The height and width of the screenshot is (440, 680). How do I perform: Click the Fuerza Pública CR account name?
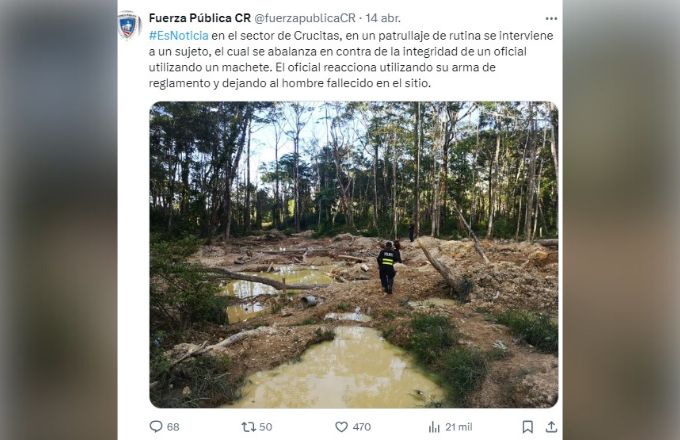(200, 18)
